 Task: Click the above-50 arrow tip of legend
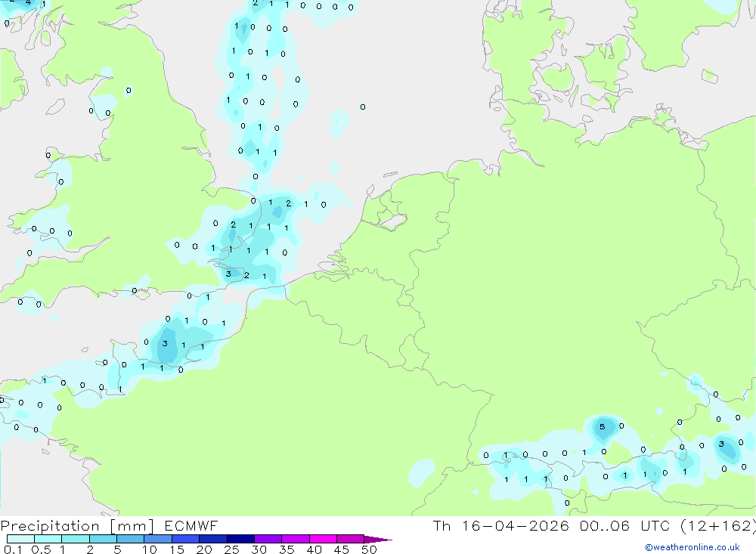(378, 539)
